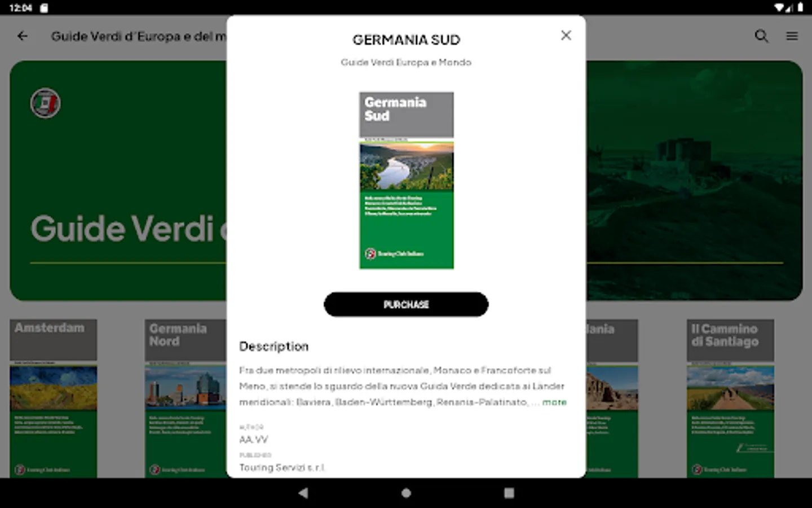Select the GERMANIA SUD dialog title

407,40
